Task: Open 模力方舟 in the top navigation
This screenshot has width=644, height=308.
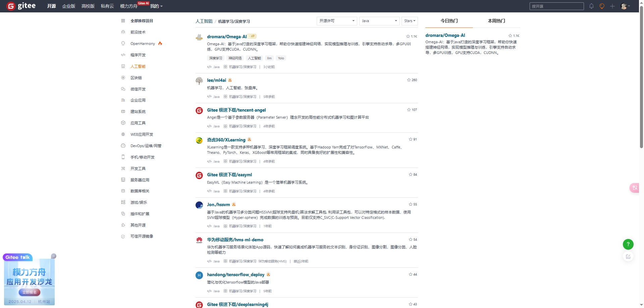Action: [x=129, y=6]
